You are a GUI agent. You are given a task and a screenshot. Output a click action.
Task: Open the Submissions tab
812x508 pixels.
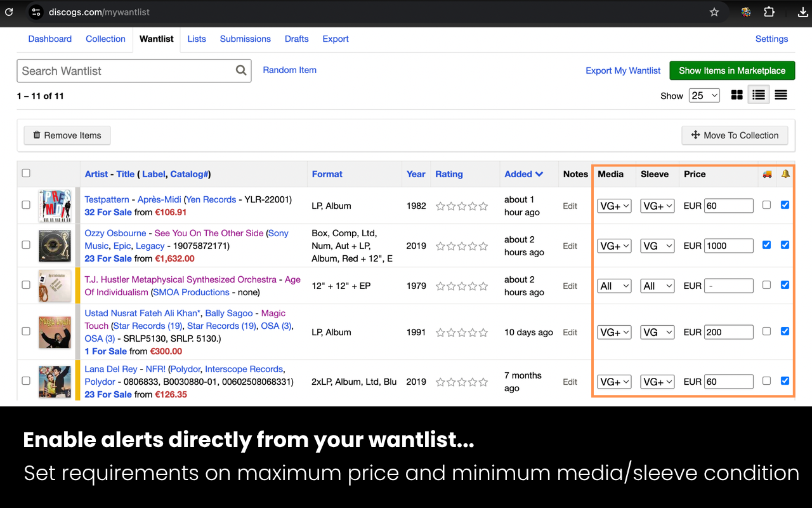(246, 39)
